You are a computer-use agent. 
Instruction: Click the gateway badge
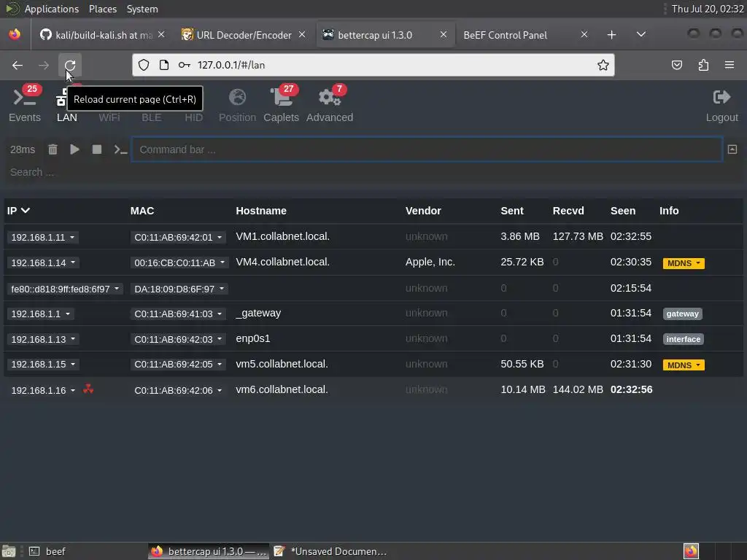pyautogui.click(x=682, y=314)
